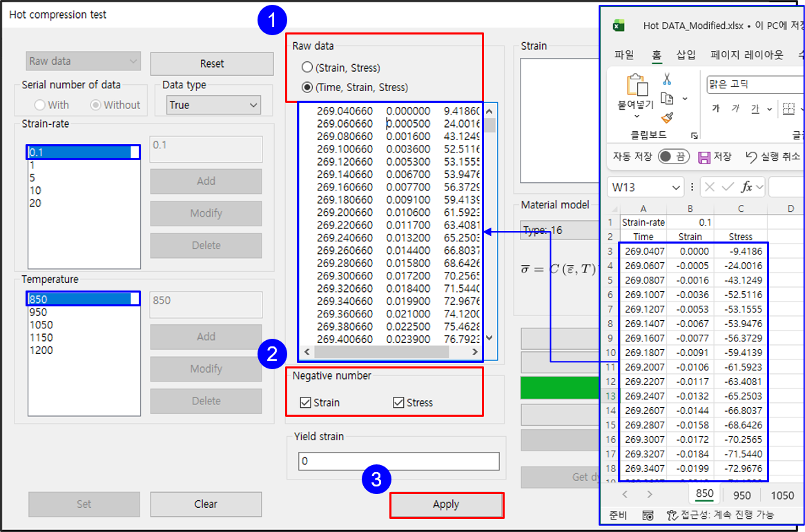Click the next sheet arrow in Excel
This screenshot has height=532, width=805.
click(650, 495)
